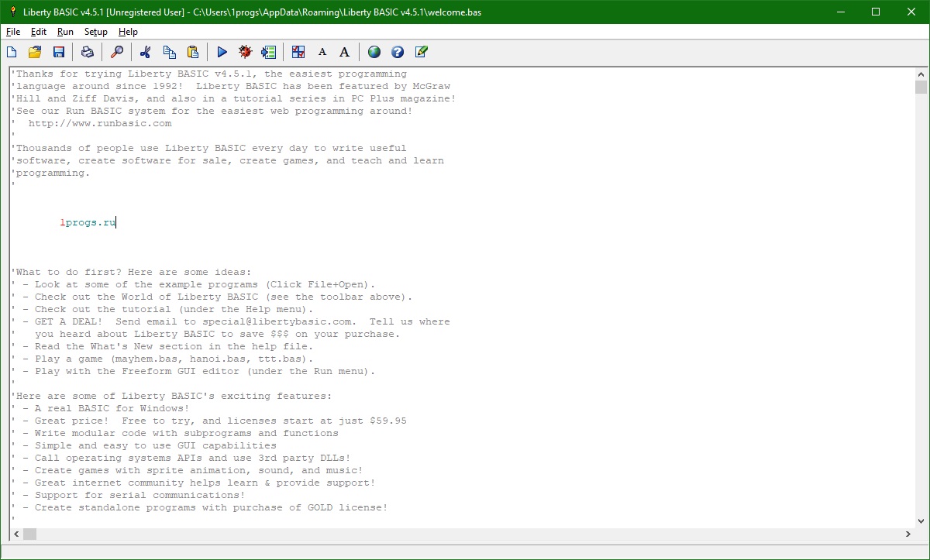Click 'Support for serial communications!' line
Viewport: 930px width, 560px height.
pyautogui.click(x=128, y=496)
